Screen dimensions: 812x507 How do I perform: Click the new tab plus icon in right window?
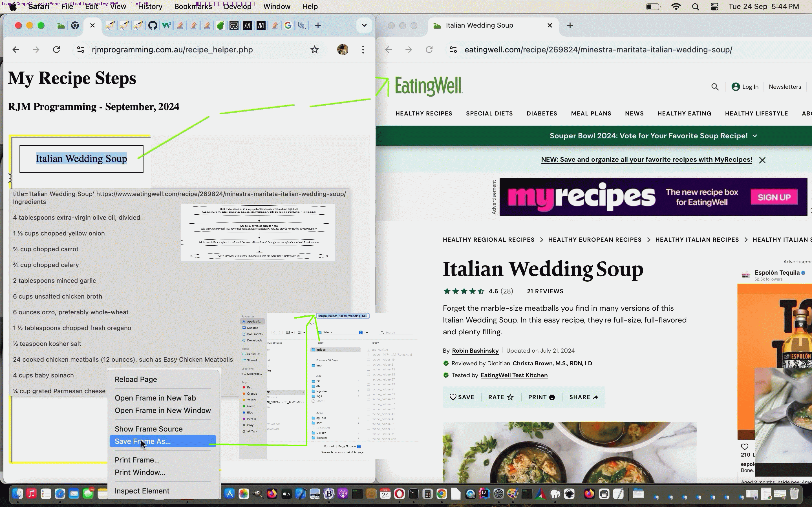pyautogui.click(x=570, y=25)
